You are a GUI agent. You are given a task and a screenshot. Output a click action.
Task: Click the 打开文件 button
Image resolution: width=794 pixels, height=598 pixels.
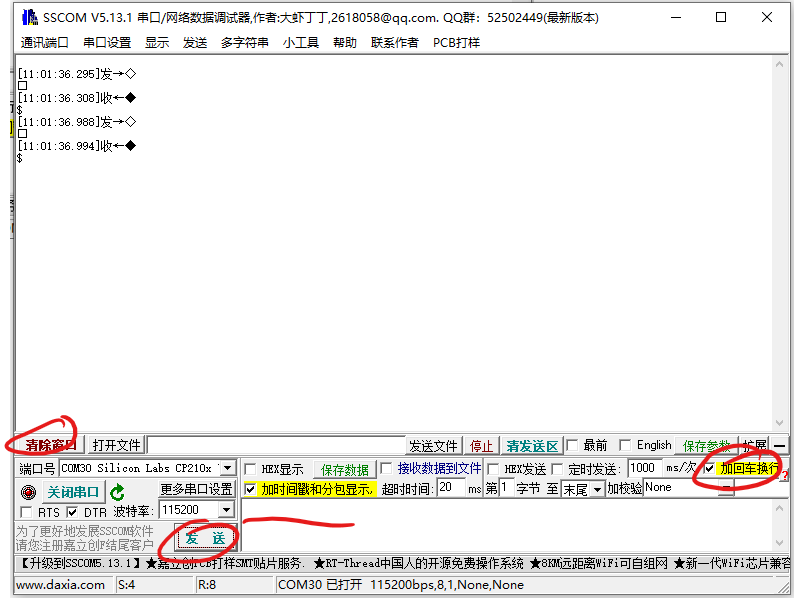(116, 445)
